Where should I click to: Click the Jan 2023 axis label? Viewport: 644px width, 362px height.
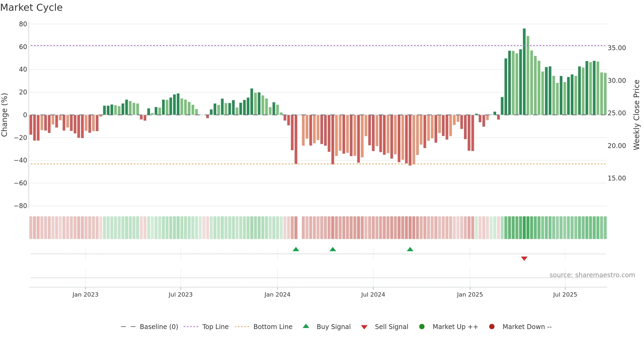point(85,294)
